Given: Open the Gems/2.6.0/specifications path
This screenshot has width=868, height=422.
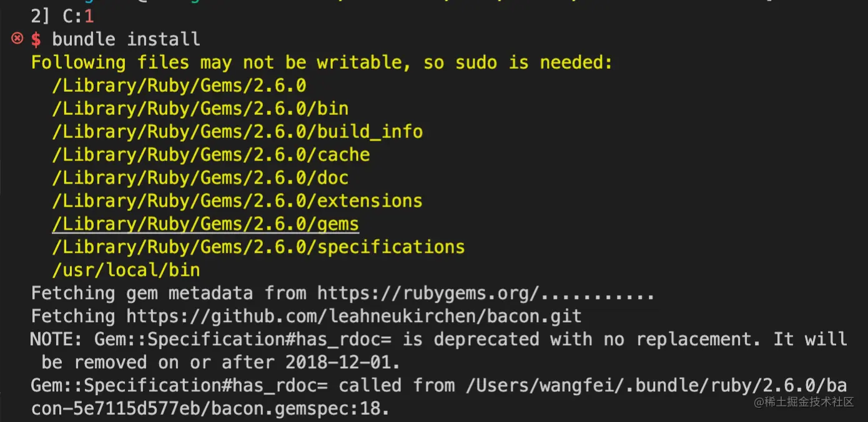Looking at the screenshot, I should 259,247.
